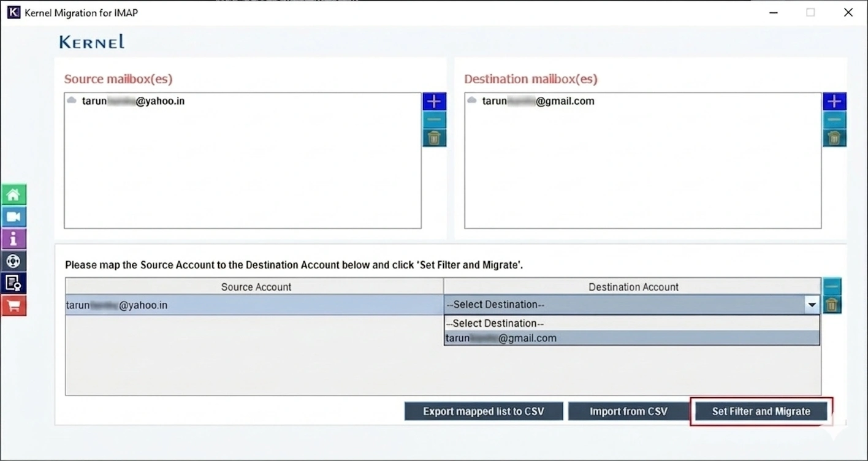868x461 pixels.
Task: Open the purple info sidebar icon
Action: click(13, 239)
